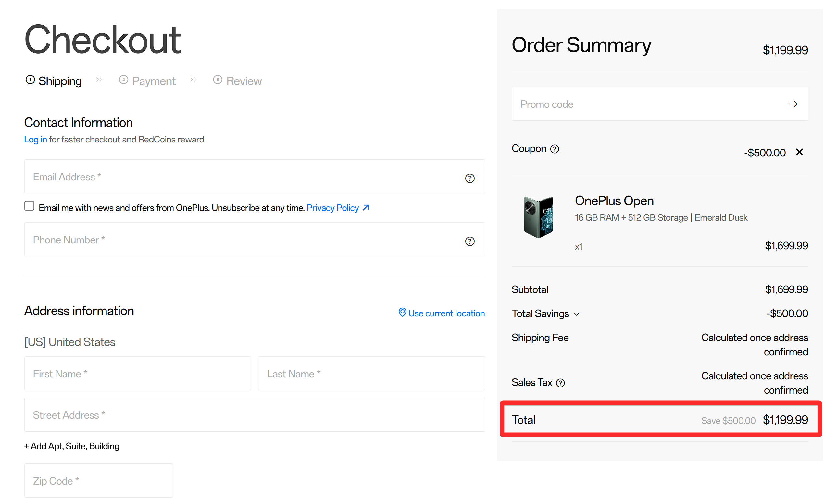Click the OnePlus Open product thumbnail

[538, 217]
